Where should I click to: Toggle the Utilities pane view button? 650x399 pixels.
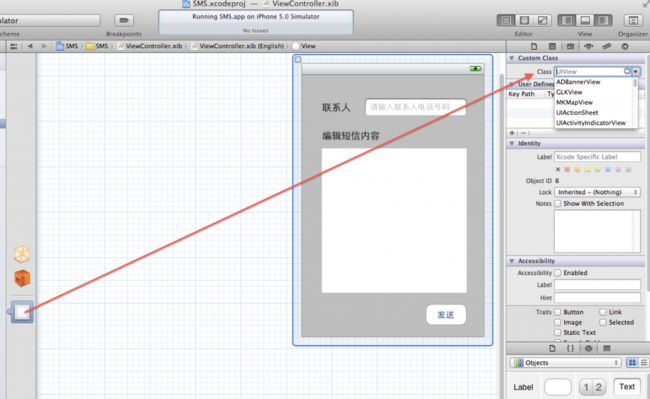[x=603, y=20]
